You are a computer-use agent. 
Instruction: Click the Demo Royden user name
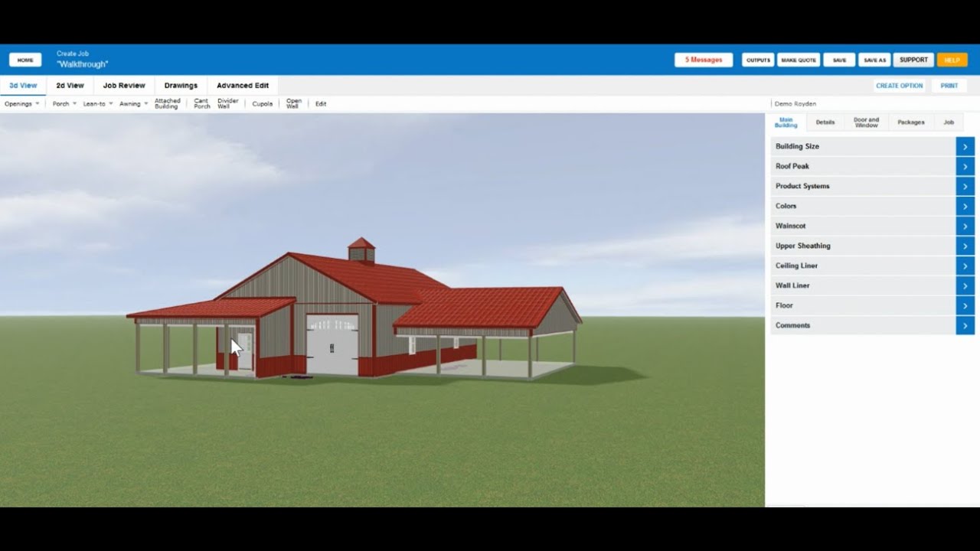coord(795,103)
